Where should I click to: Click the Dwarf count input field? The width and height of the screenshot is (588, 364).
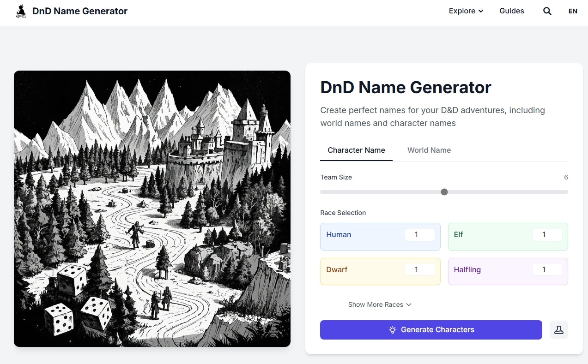420,269
